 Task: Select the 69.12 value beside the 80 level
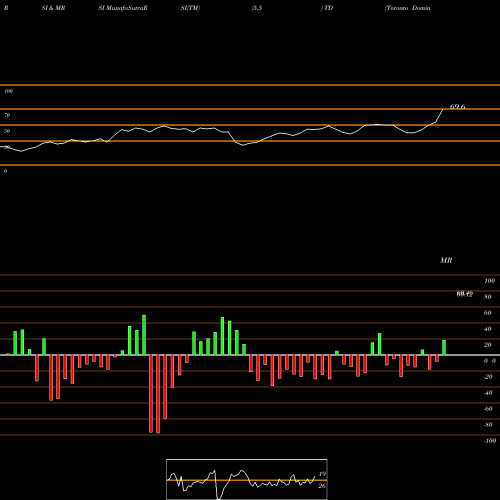click(465, 294)
